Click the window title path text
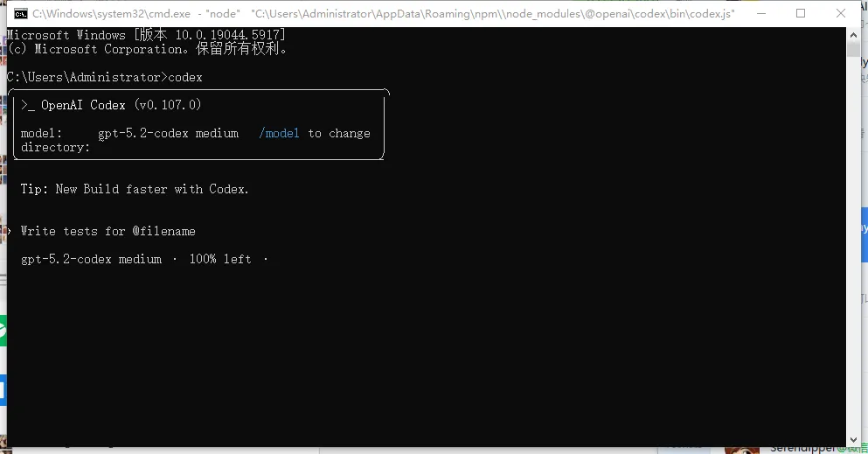This screenshot has width=868, height=454. tap(384, 14)
